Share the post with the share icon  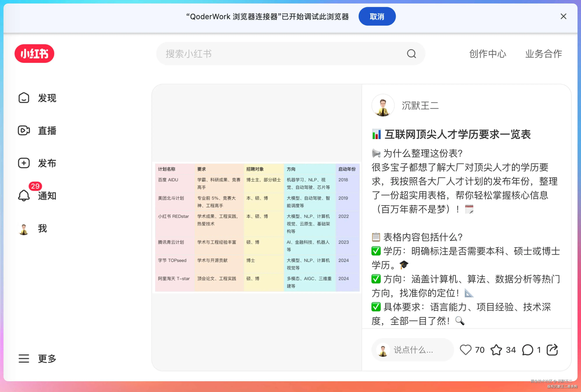click(552, 350)
